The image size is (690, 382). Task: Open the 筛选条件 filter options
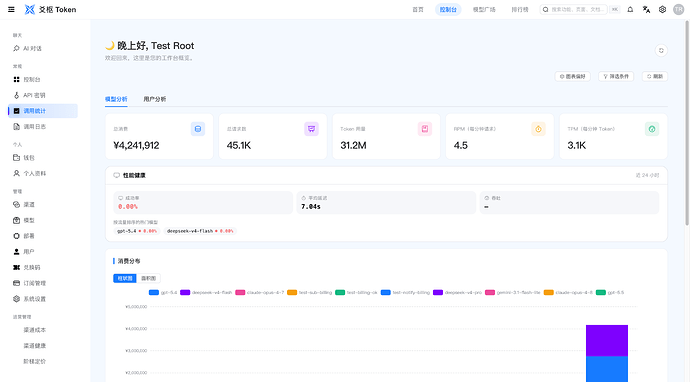pos(616,76)
